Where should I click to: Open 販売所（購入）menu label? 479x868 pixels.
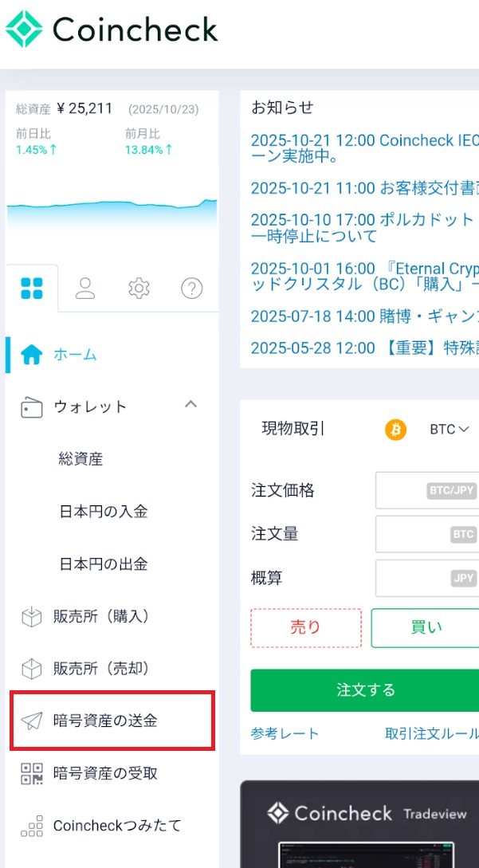click(x=101, y=616)
